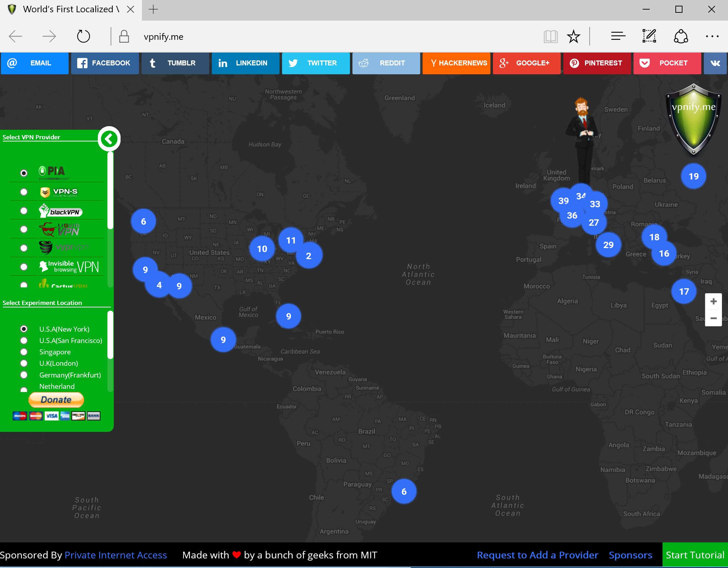Share page on Reddit
Viewport: 728px width, 568px height.
tap(386, 63)
